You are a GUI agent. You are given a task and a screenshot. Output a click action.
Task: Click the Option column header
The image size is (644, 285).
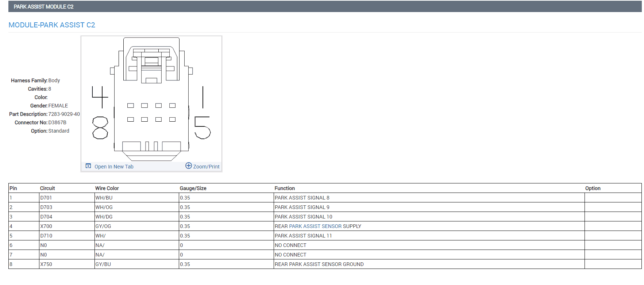[x=593, y=188]
